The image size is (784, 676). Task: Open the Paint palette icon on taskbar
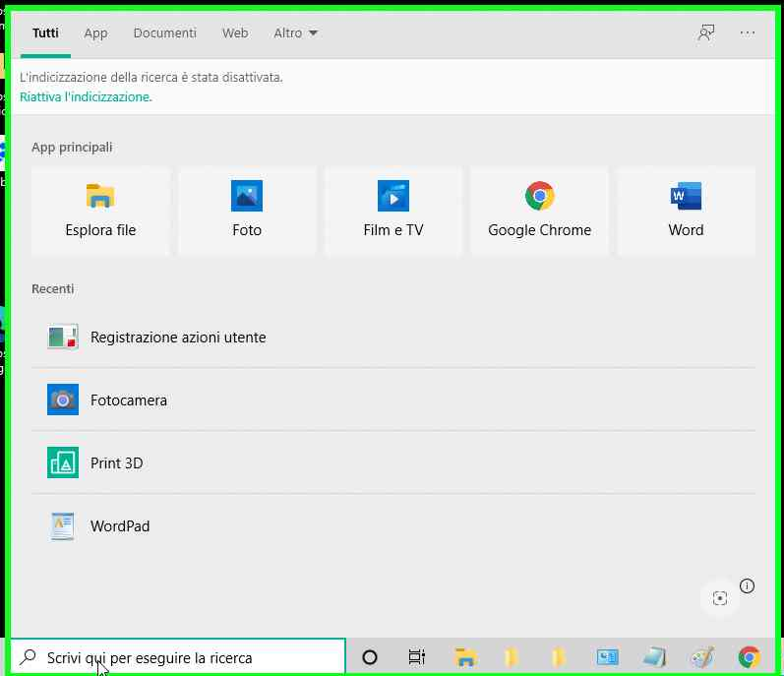pos(702,657)
